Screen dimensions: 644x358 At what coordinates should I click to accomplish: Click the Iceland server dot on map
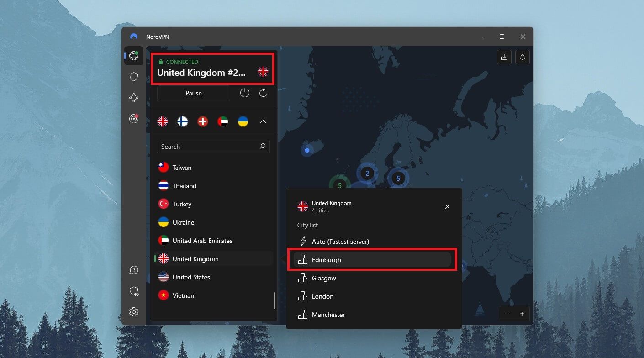pos(307,150)
